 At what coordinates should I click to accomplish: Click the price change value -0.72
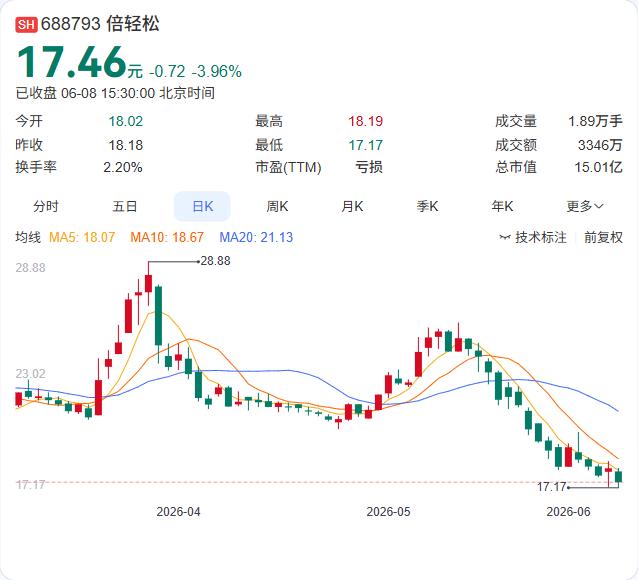tap(167, 71)
